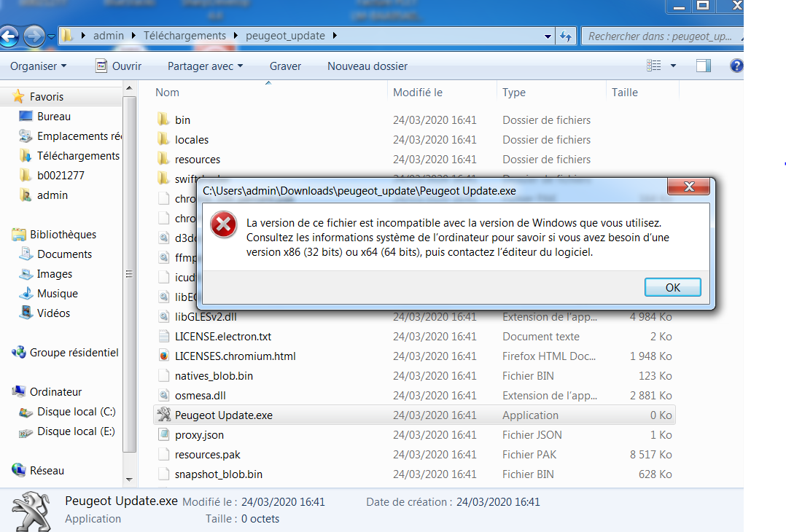This screenshot has width=786, height=532.
Task: Select Téléchargements in the address path
Action: (184, 36)
